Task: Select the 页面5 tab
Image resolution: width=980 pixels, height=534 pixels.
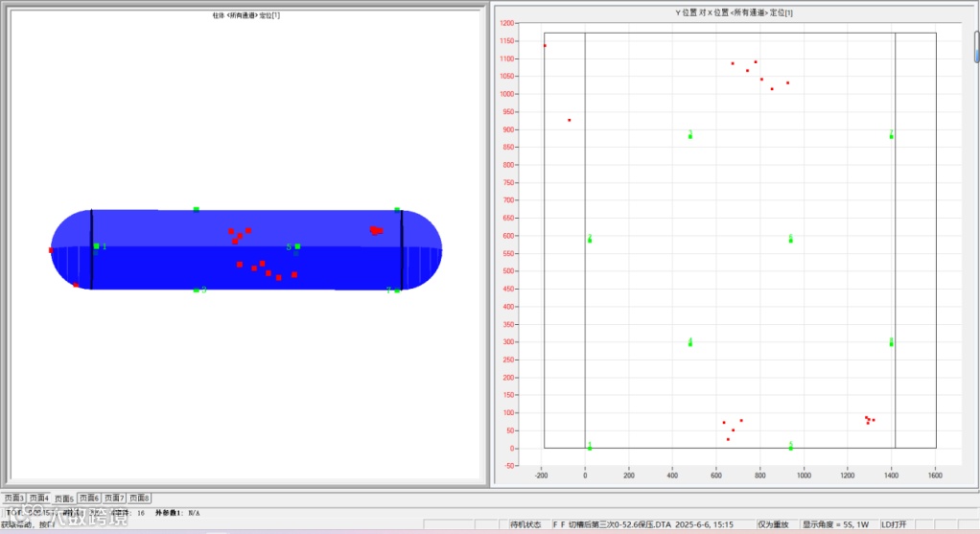Action: click(63, 499)
